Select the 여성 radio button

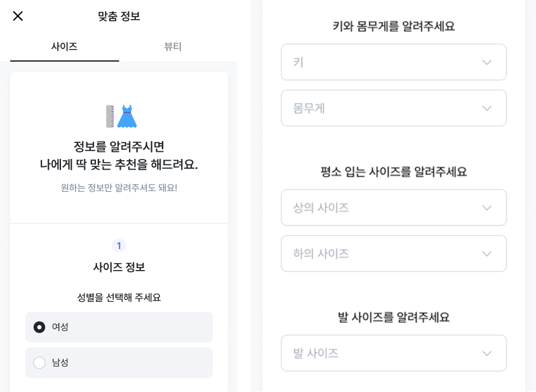tap(39, 327)
